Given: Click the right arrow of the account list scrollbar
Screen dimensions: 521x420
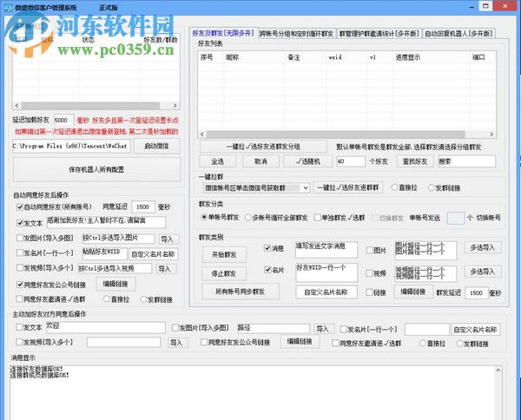Looking at the screenshot, I should tap(175, 106).
